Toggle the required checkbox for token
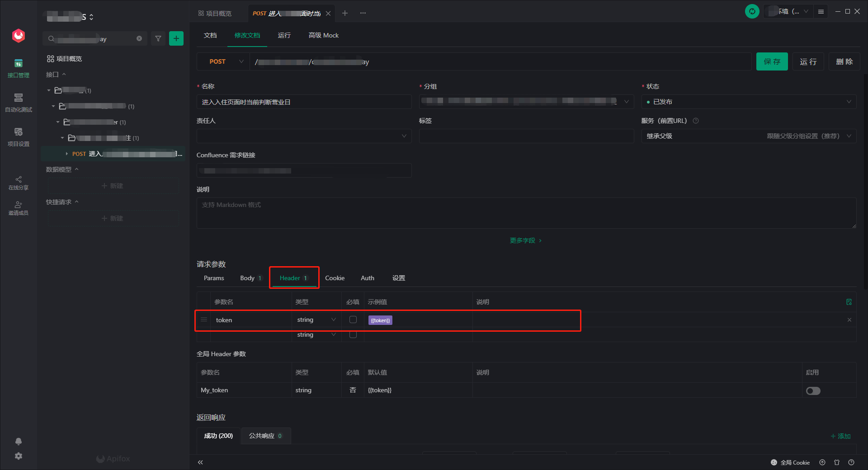Screen dimensions: 868x470 tap(353, 320)
